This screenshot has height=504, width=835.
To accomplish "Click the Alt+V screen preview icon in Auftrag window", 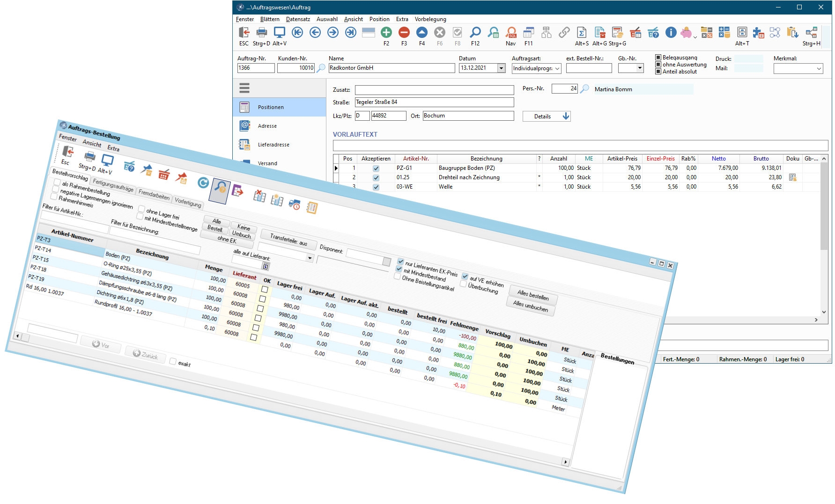I will coord(280,32).
